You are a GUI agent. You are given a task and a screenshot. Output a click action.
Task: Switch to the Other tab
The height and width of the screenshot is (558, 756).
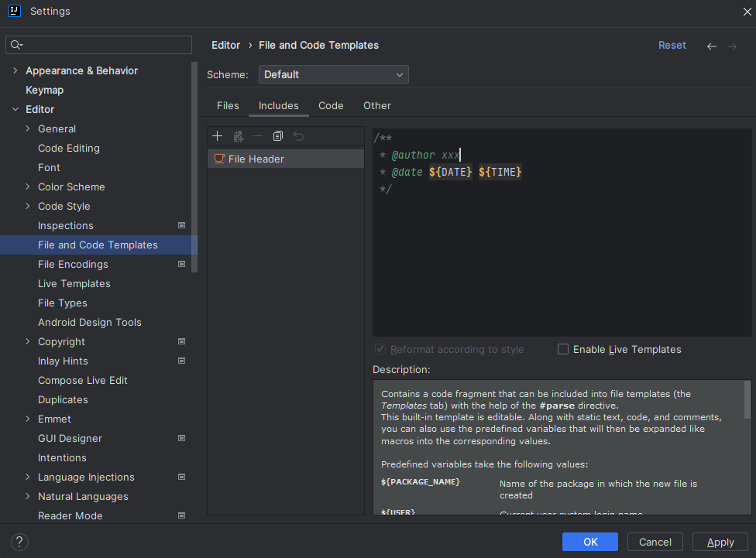pos(377,105)
